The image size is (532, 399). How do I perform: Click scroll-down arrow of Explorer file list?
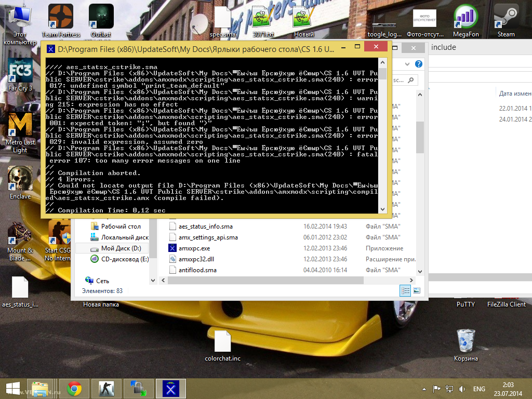pos(420,271)
